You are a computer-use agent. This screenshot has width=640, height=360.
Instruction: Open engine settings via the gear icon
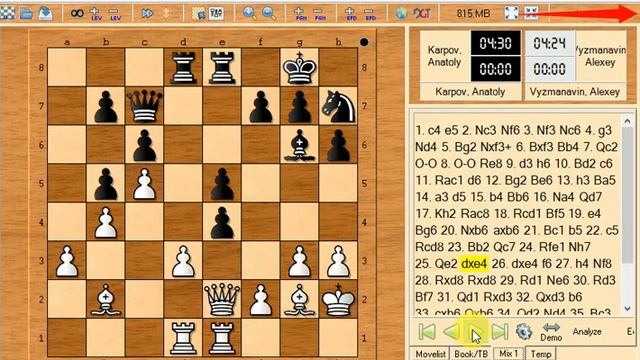click(x=524, y=332)
